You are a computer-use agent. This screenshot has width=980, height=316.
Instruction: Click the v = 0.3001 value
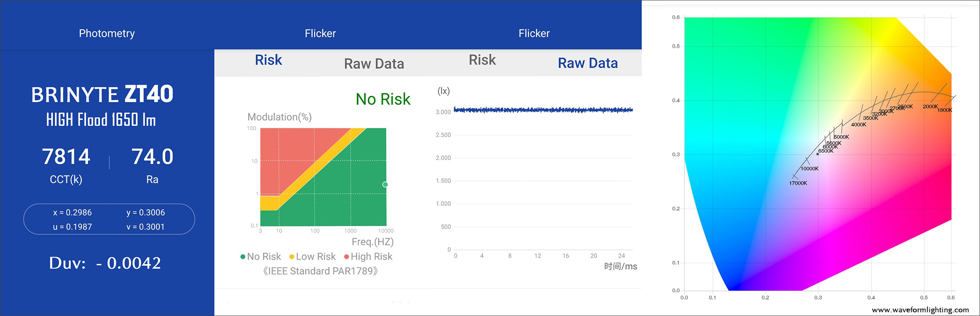pos(146,227)
